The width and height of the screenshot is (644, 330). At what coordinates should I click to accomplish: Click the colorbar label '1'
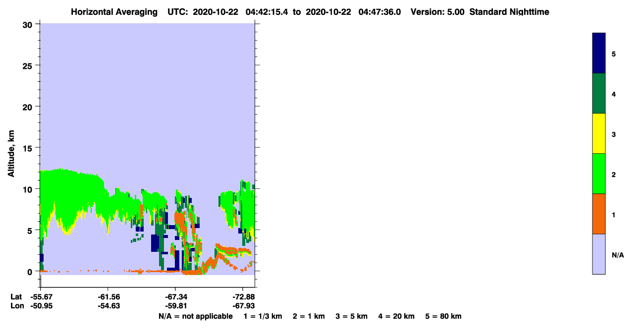(614, 215)
